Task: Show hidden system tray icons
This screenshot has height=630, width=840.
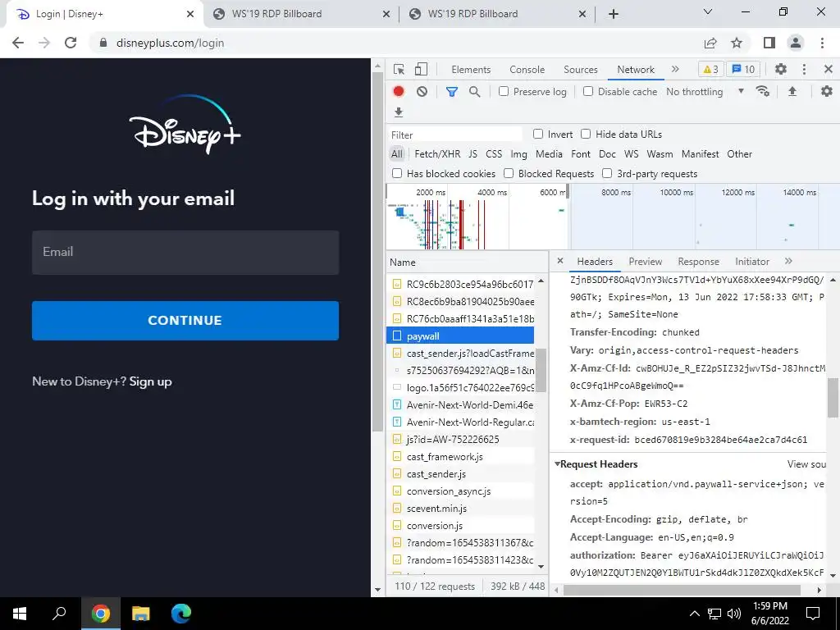Action: pos(694,614)
